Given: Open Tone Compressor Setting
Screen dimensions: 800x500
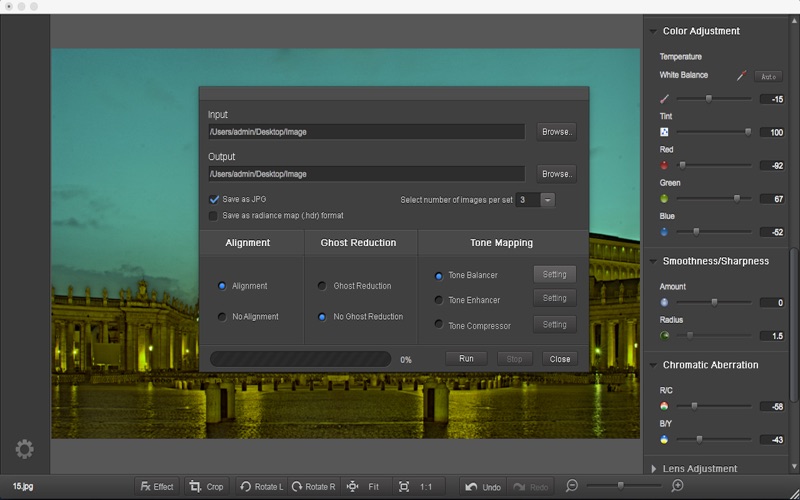Looking at the screenshot, I should click(555, 324).
